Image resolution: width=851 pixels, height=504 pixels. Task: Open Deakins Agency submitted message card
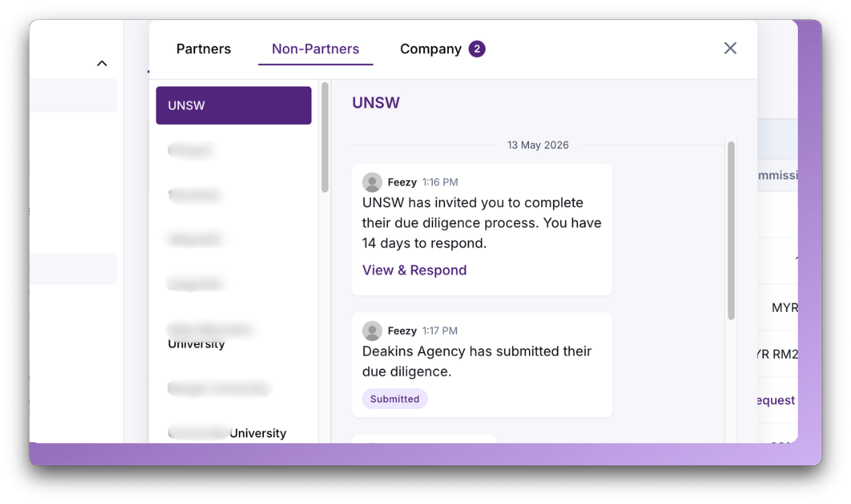[x=482, y=365]
